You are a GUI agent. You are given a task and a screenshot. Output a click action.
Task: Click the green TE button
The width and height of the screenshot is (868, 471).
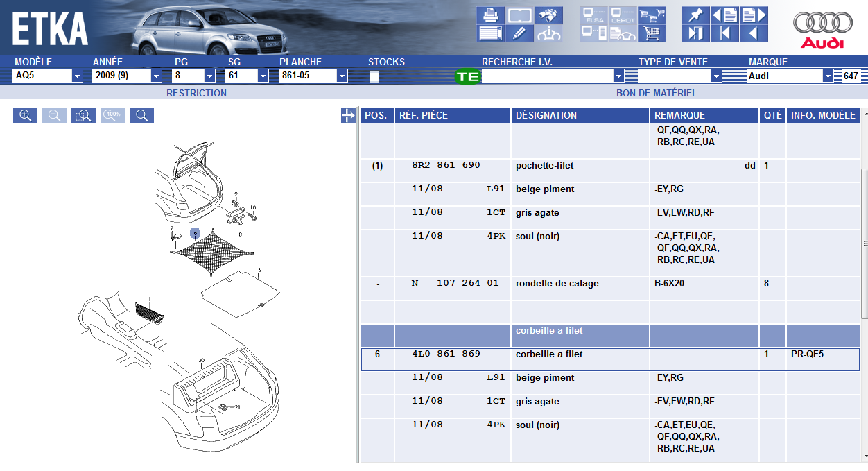pyautogui.click(x=467, y=76)
